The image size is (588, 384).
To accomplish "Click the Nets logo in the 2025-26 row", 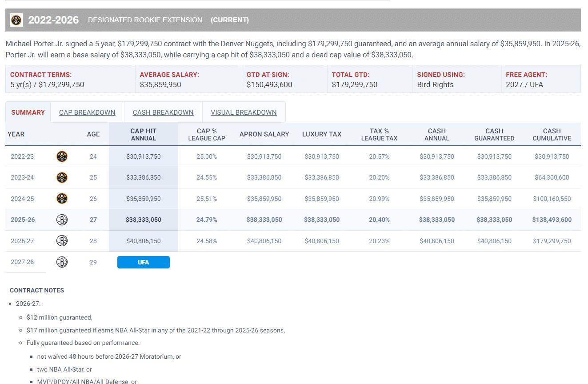I will [62, 220].
